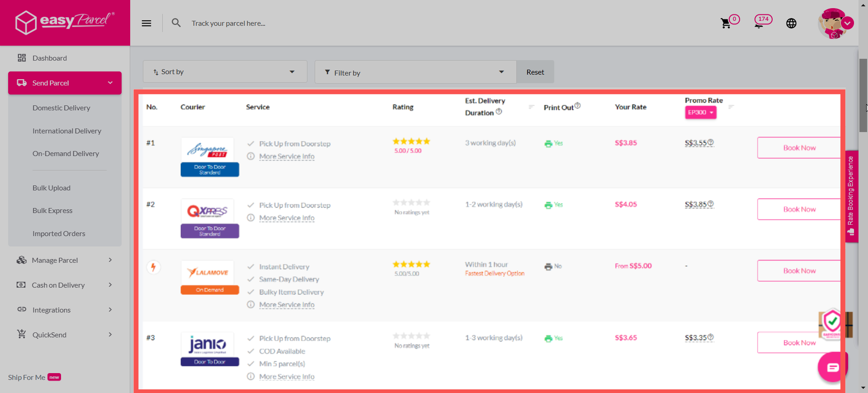Screen dimensions: 868x393
Task: Open the shopping cart icon
Action: [726, 23]
